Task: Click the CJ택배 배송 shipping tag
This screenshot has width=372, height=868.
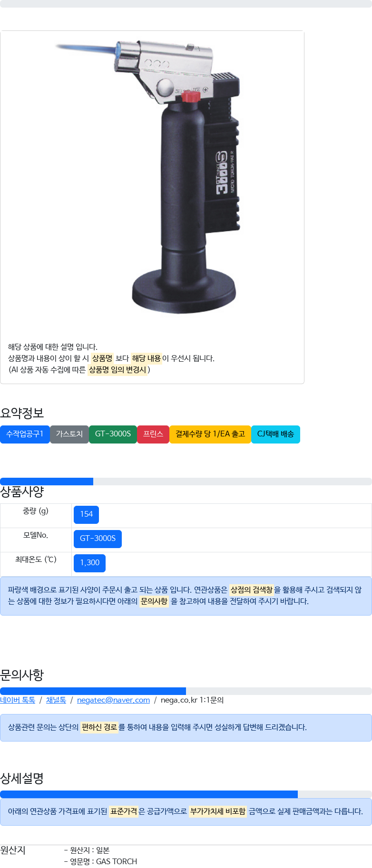Action: pos(275,434)
